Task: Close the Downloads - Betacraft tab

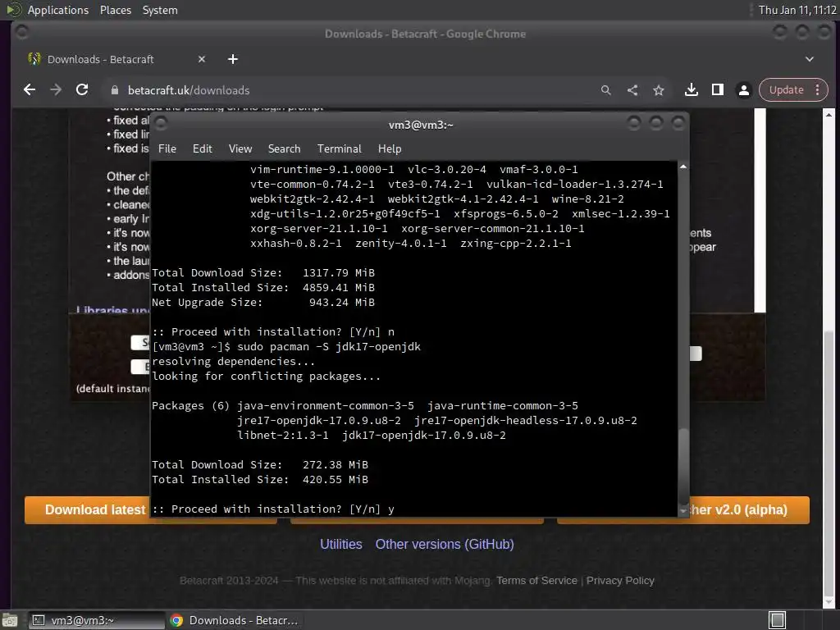Action: 202,59
